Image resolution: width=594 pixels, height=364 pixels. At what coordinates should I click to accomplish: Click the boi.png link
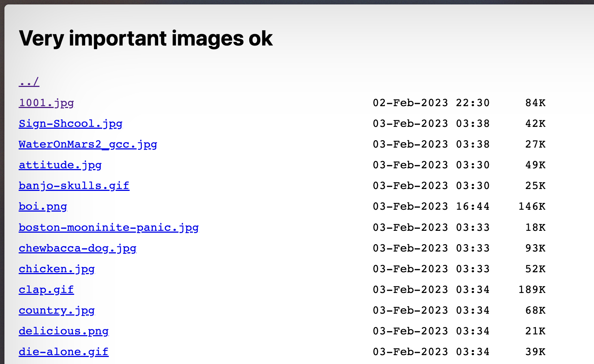coord(43,206)
